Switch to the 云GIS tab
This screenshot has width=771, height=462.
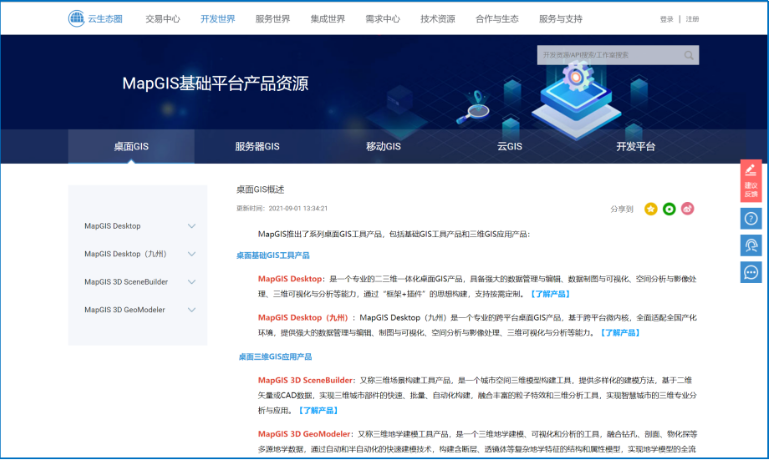[x=509, y=146]
